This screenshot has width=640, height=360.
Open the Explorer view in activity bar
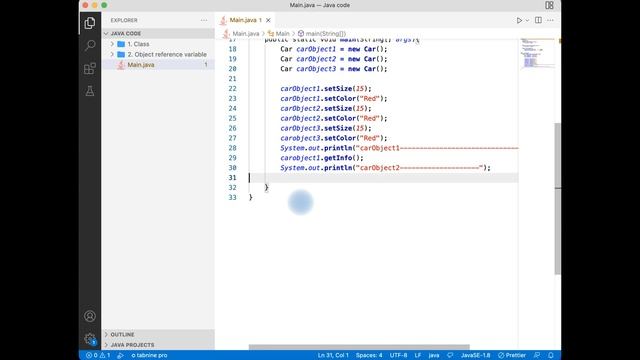tap(90, 23)
